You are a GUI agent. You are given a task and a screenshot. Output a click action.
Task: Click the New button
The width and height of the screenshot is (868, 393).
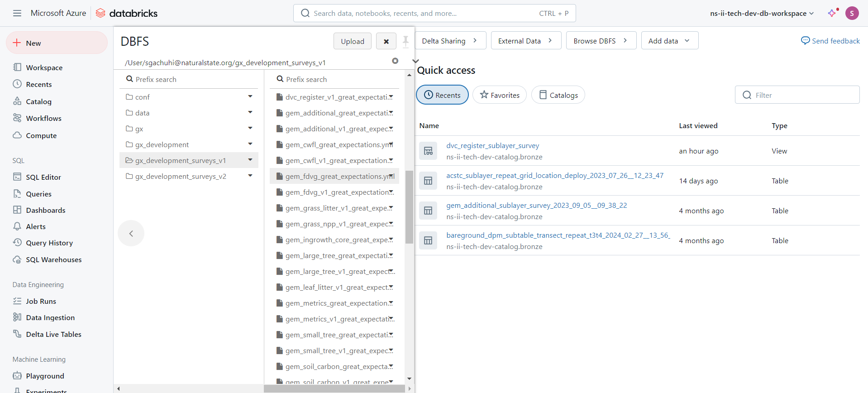(57, 43)
